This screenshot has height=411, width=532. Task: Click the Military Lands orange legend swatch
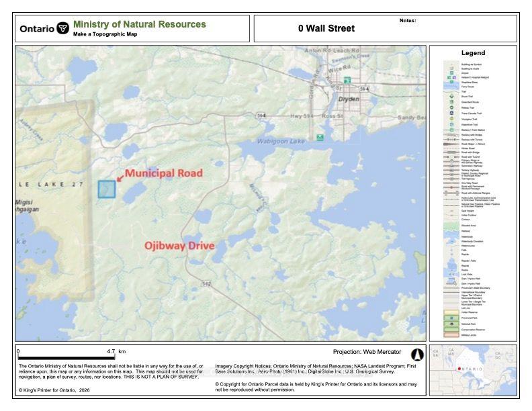[451, 335]
